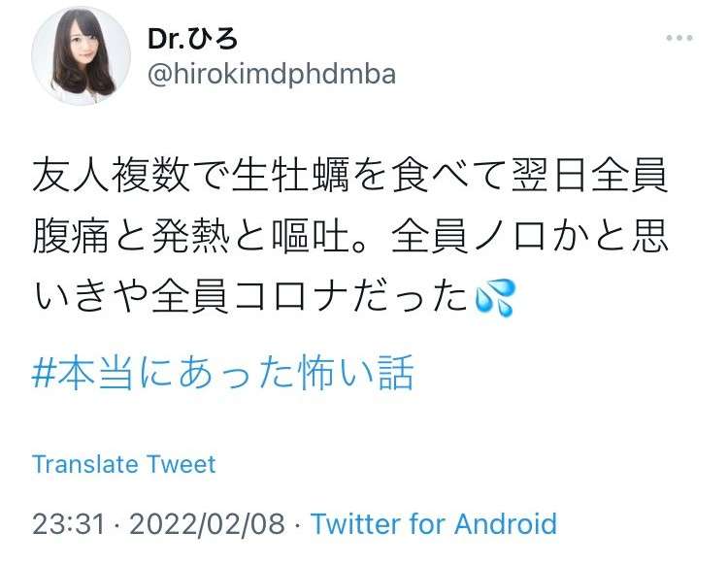This screenshot has width=728, height=565.
Task: Click the 2022/02/08 date
Action: pyautogui.click(x=207, y=523)
